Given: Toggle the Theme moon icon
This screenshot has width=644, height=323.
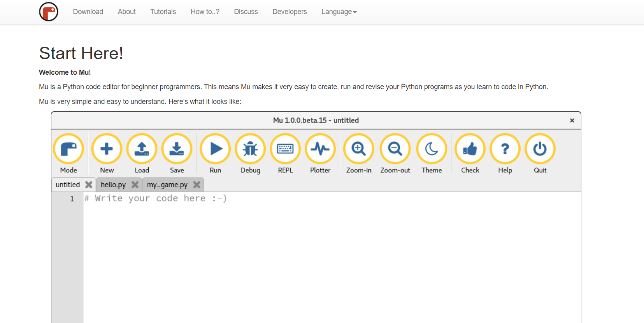Looking at the screenshot, I should click(x=432, y=149).
